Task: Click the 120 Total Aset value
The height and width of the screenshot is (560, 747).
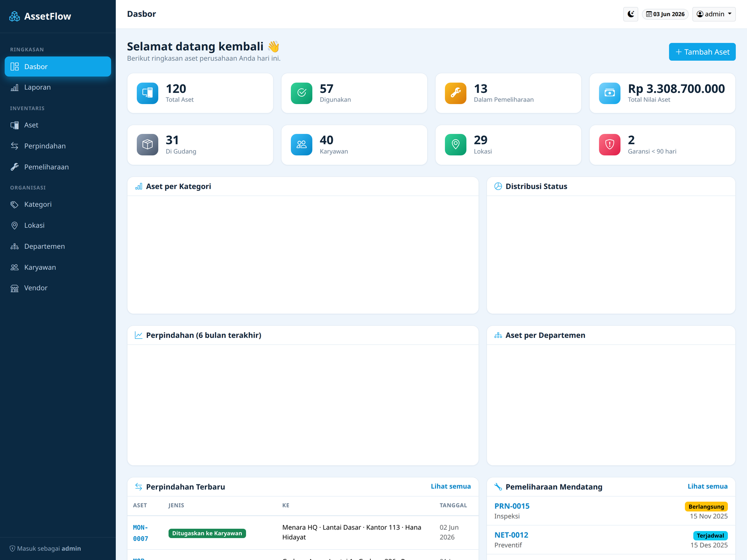Action: tap(176, 89)
